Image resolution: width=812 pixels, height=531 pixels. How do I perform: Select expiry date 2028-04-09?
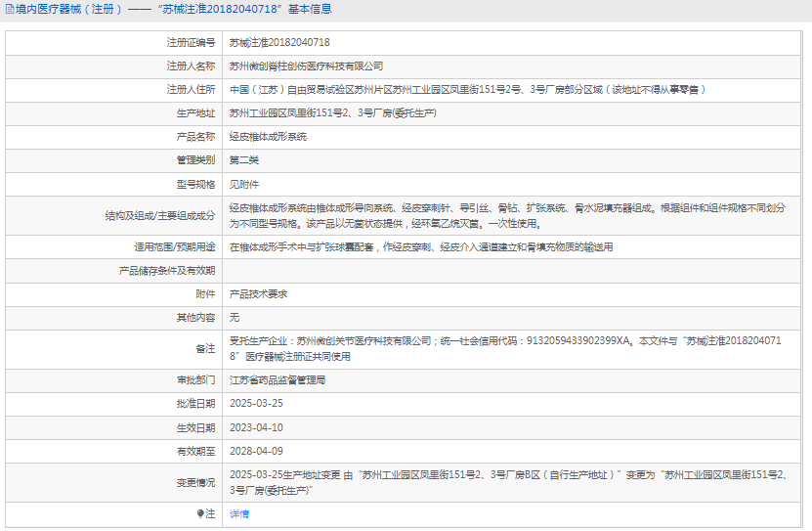coord(256,451)
